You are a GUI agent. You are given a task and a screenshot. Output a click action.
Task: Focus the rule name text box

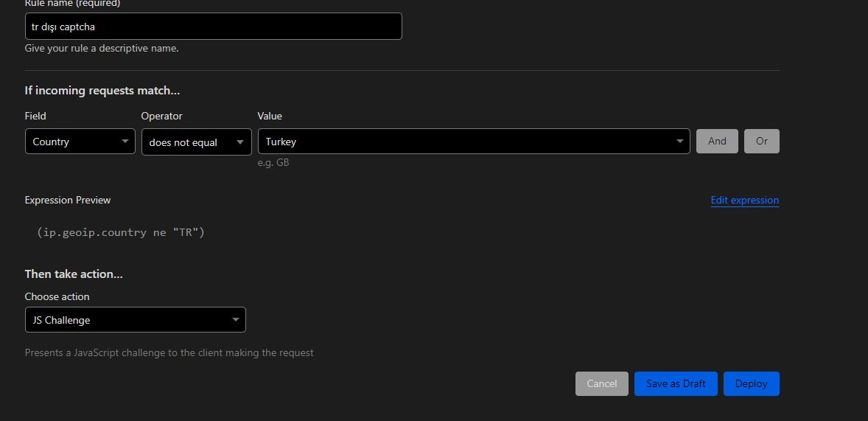[x=214, y=26]
